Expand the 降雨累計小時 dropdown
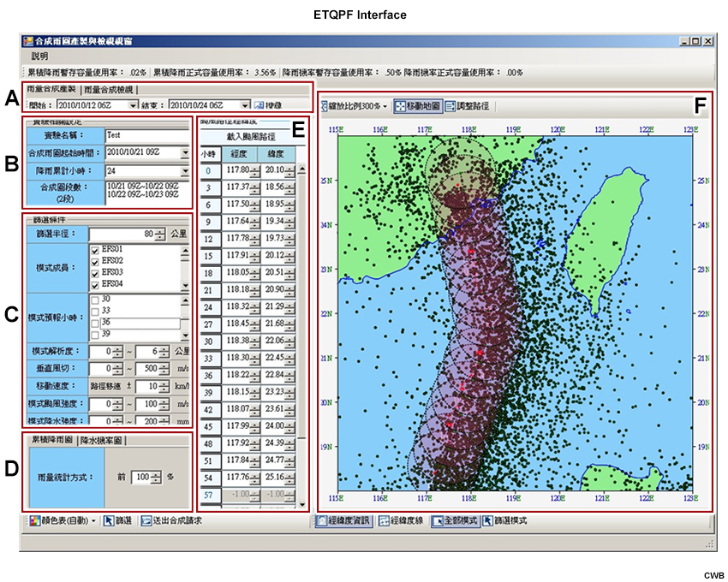 (x=185, y=171)
